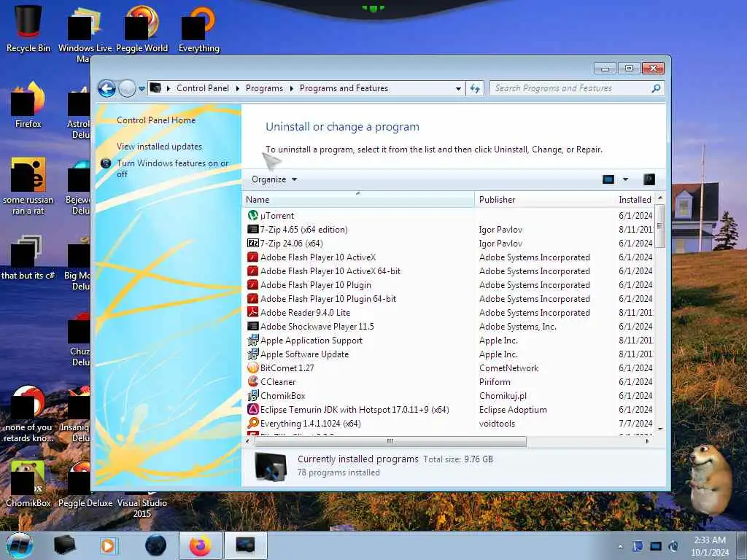Click the vertical scrollbar thumb

659,226
